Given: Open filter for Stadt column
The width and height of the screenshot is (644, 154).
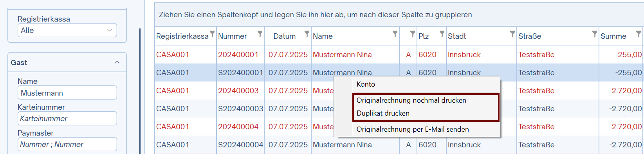Looking at the screenshot, I should coord(512,34).
